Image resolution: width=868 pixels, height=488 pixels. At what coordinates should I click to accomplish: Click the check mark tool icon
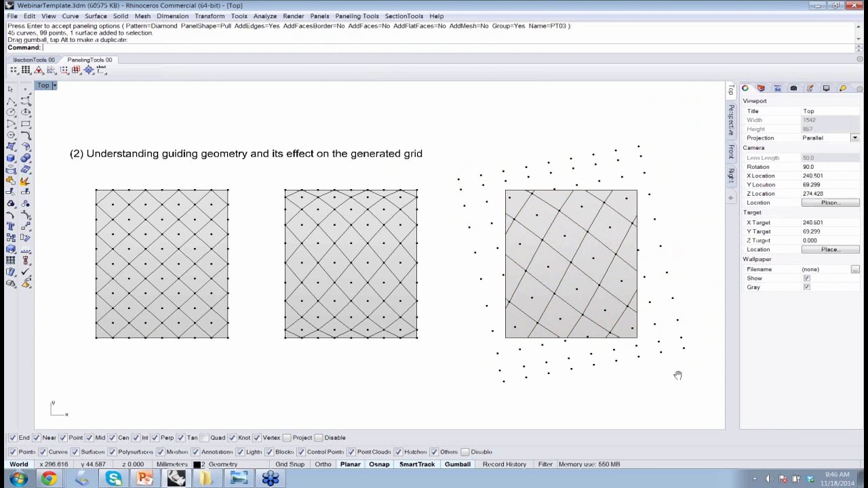tap(26, 272)
